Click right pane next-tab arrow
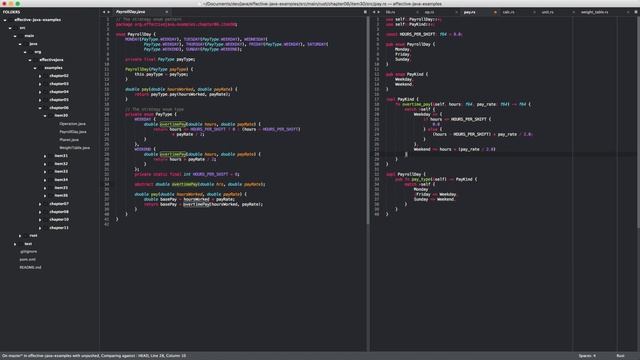 point(379,12)
